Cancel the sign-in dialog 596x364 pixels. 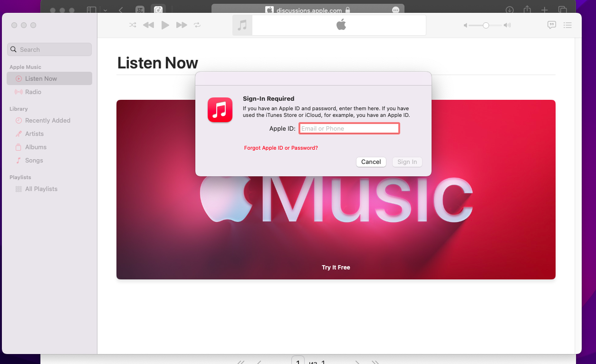(371, 162)
